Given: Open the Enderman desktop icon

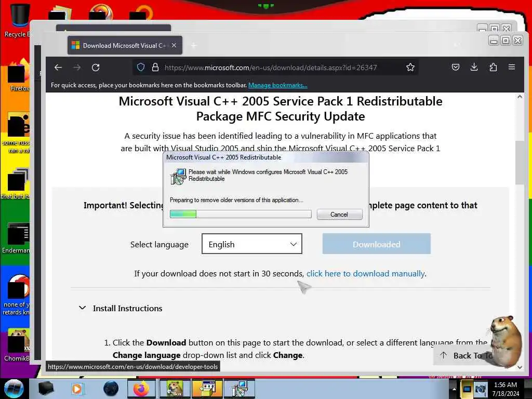Looking at the screenshot, I should pyautogui.click(x=17, y=237).
